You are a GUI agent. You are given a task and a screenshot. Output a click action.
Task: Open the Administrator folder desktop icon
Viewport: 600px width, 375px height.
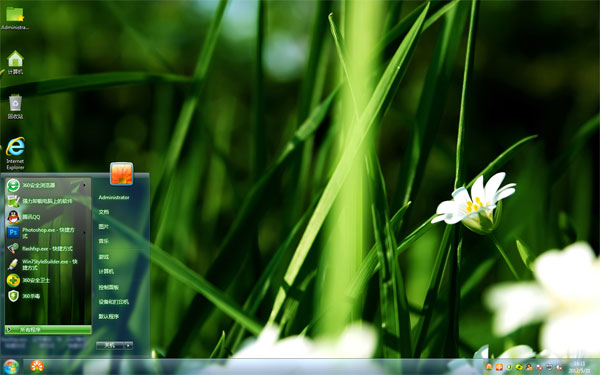click(x=15, y=18)
